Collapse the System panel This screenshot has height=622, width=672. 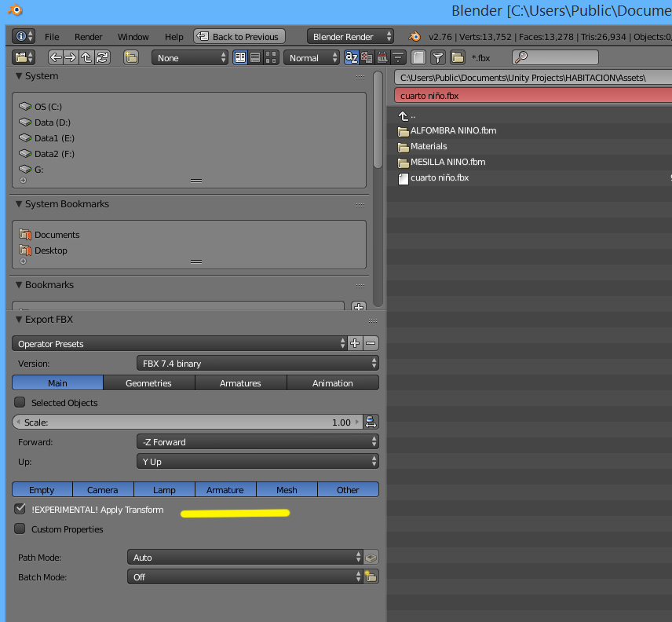coord(18,76)
